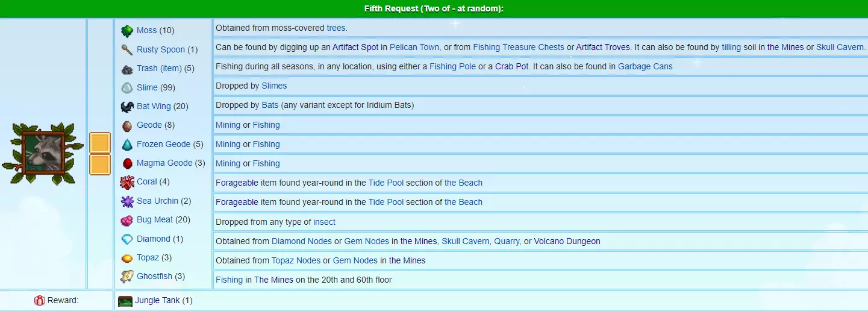The image size is (868, 311).
Task: Click the Jungle Tank reward icon
Action: pos(125,301)
